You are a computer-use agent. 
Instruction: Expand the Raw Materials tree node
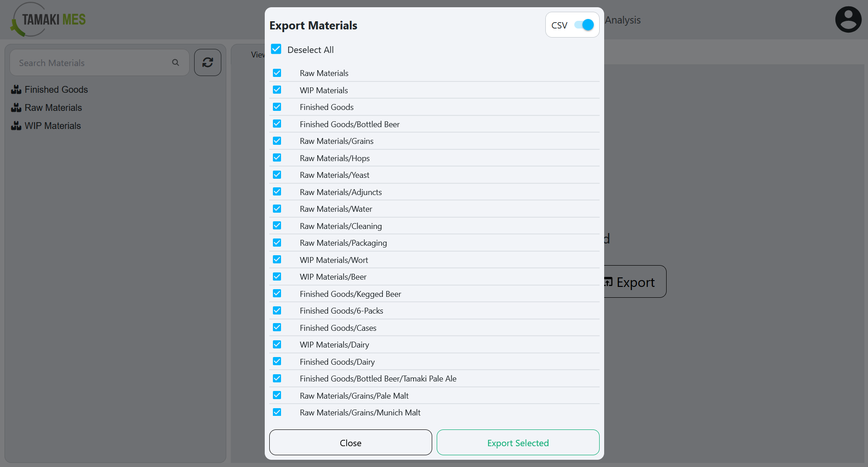[53, 107]
